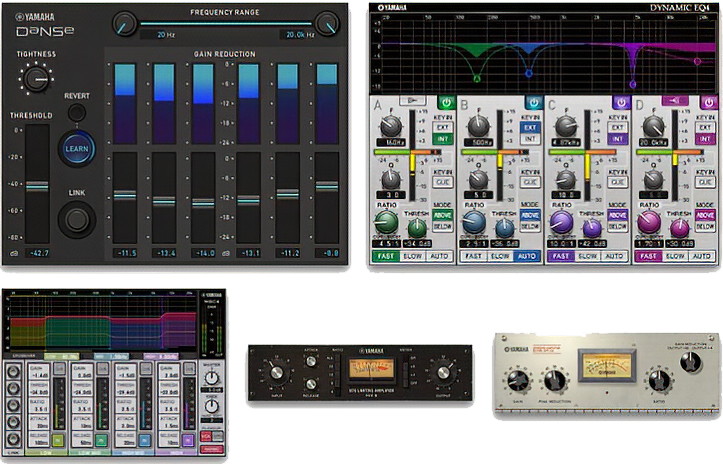723x464 pixels.
Task: Click Band A low-shelf filter shape icon
Action: [x=413, y=100]
